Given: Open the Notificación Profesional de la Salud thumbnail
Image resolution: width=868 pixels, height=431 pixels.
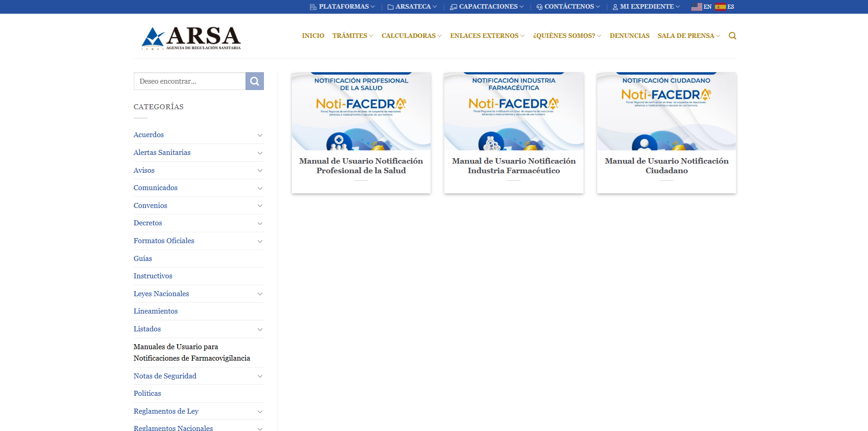Looking at the screenshot, I should click(361, 111).
